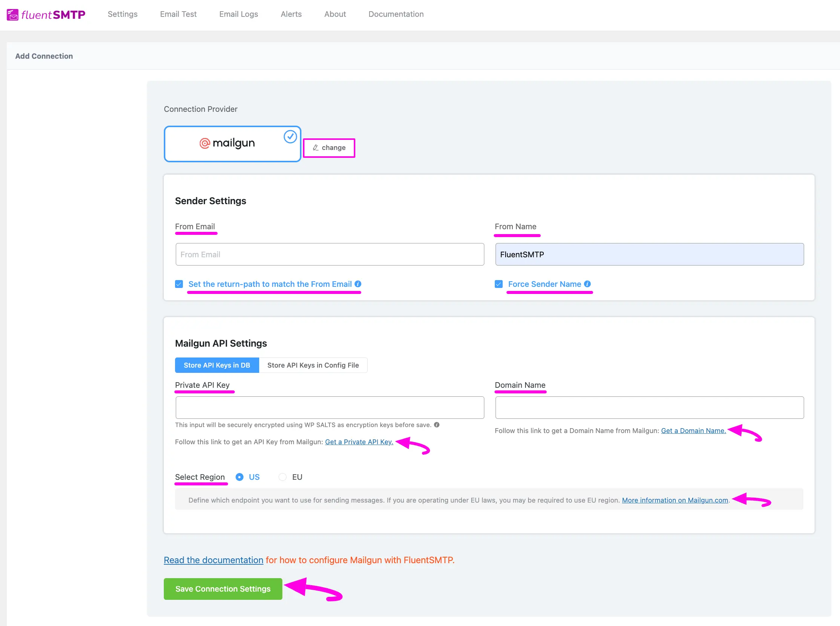Open the Email Test menu item
The height and width of the screenshot is (626, 840).
[x=178, y=14]
